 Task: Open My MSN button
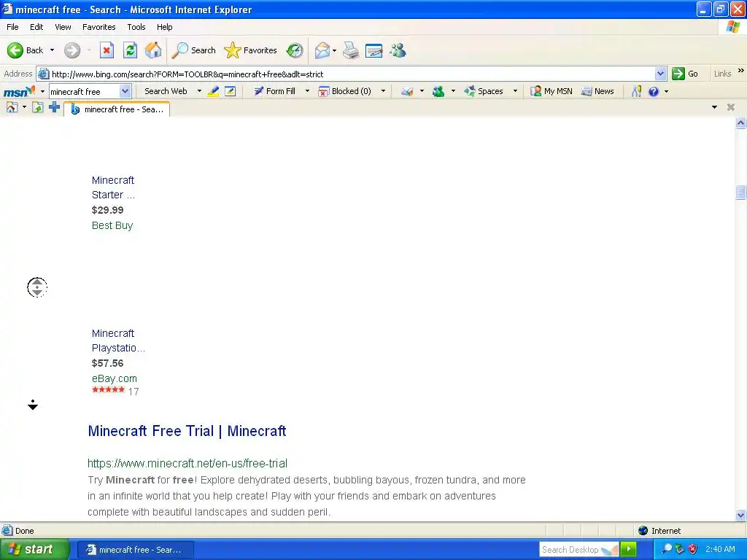[x=551, y=91]
